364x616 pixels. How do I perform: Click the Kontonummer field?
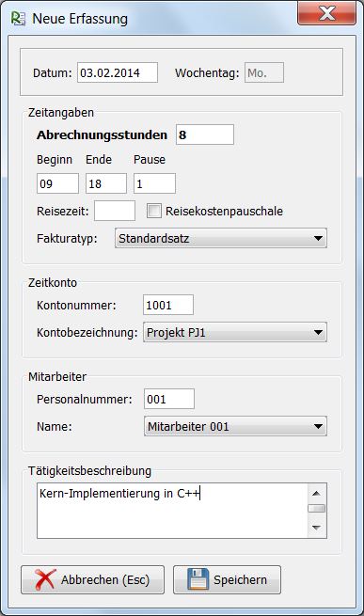pyautogui.click(x=168, y=305)
